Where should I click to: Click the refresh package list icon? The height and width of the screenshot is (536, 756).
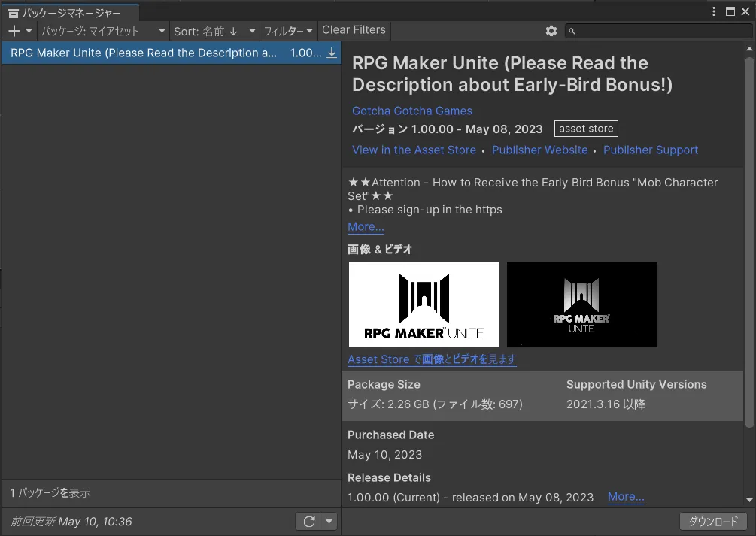pyautogui.click(x=308, y=522)
